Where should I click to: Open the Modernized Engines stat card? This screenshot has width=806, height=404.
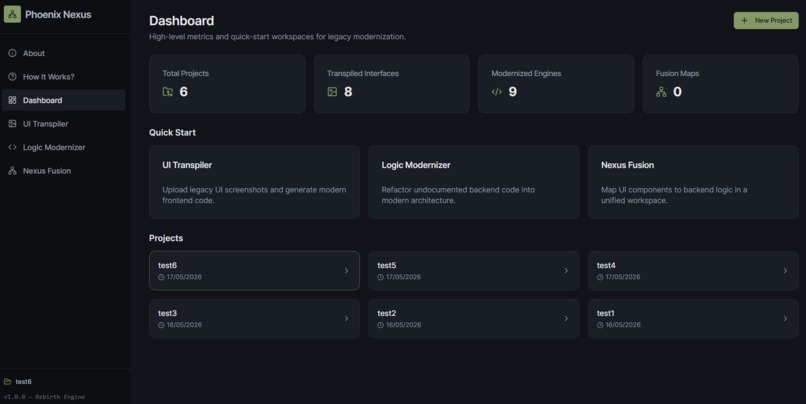(556, 84)
